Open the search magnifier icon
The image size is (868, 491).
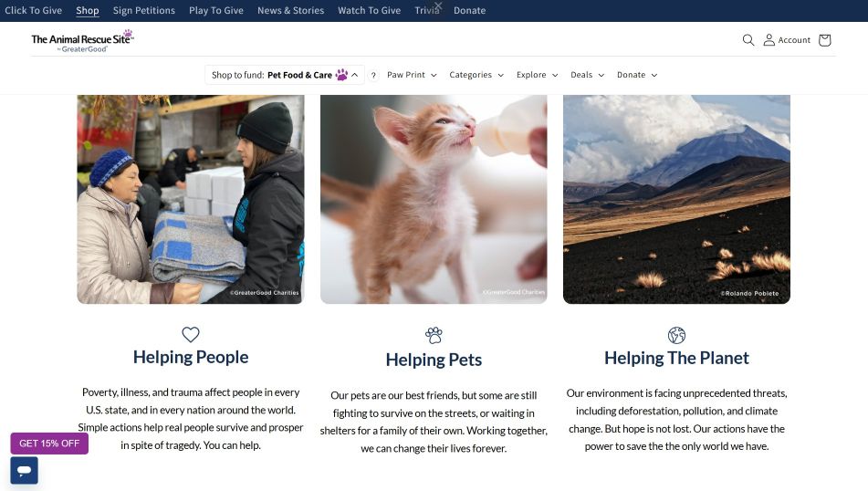click(748, 40)
